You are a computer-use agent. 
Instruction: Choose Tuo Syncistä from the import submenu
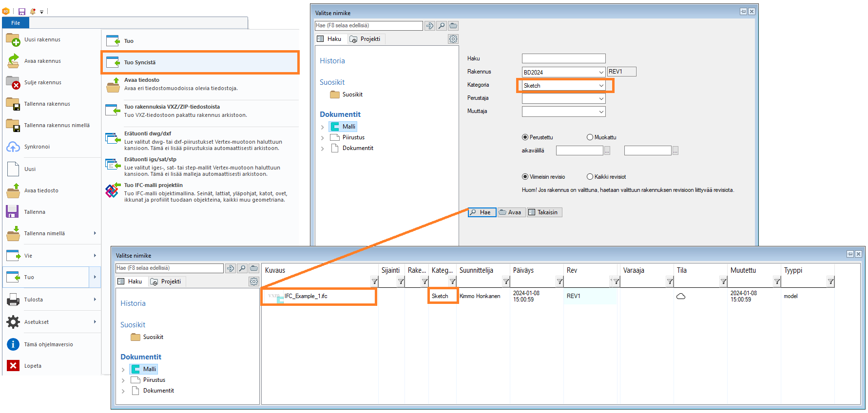200,62
